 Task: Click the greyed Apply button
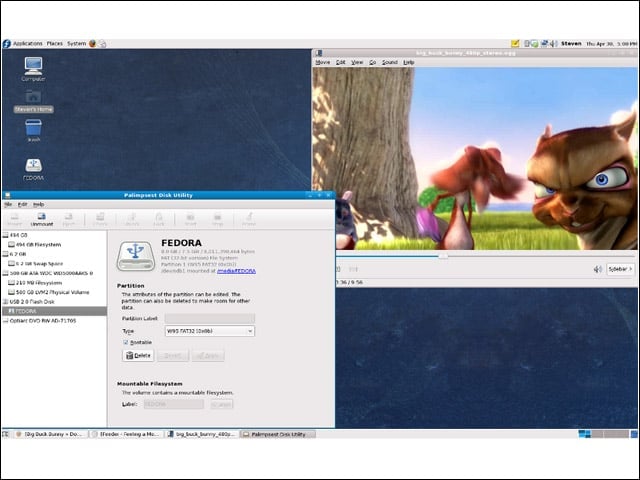(208, 356)
